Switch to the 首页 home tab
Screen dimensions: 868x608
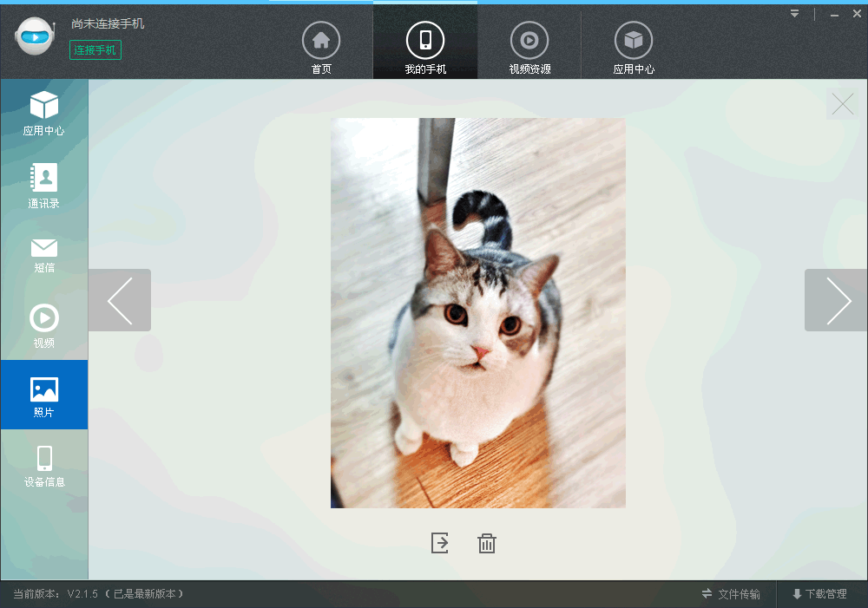(321, 49)
